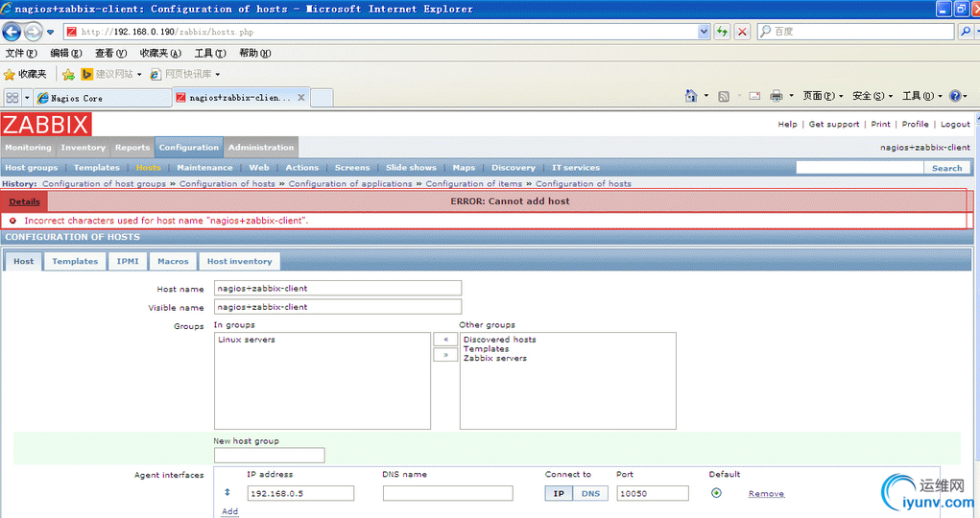The image size is (980, 518).
Task: Switch to the Nagios Core browser tab
Action: (103, 98)
